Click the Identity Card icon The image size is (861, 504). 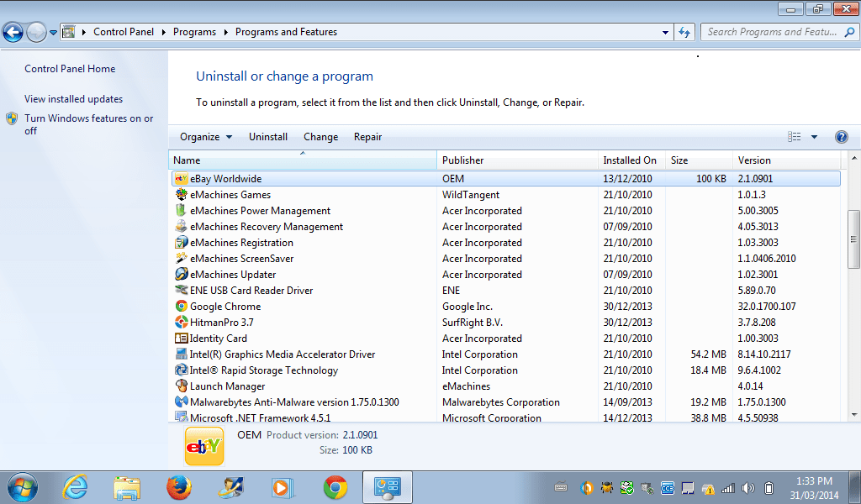click(182, 338)
